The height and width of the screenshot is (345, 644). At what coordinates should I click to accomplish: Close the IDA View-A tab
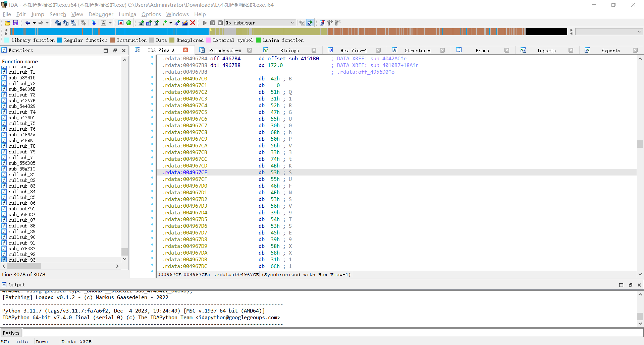pyautogui.click(x=185, y=50)
